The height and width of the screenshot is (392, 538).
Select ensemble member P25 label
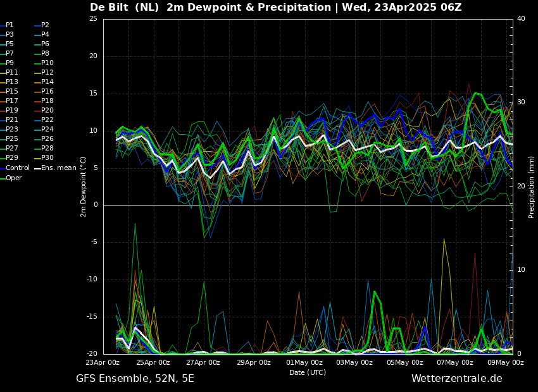(9, 138)
